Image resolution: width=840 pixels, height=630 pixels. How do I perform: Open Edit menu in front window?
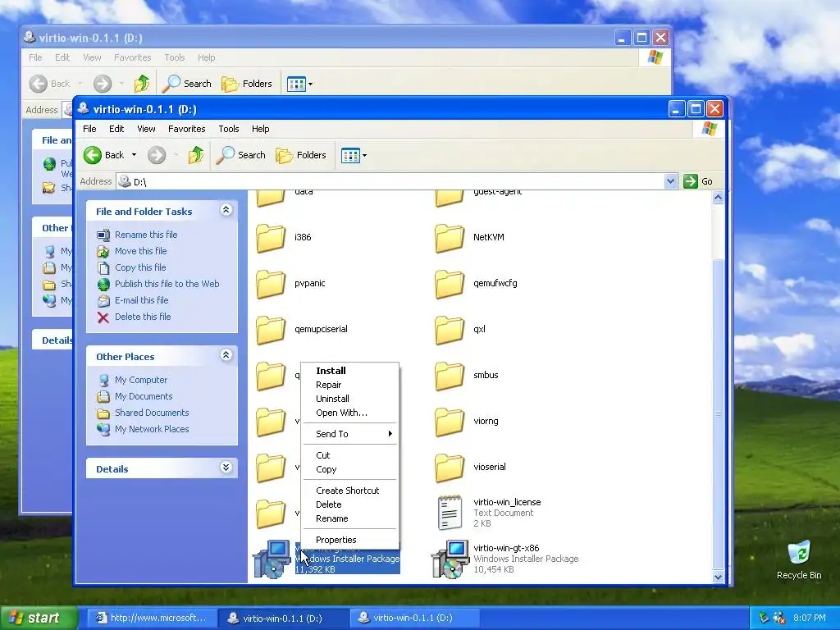[116, 129]
